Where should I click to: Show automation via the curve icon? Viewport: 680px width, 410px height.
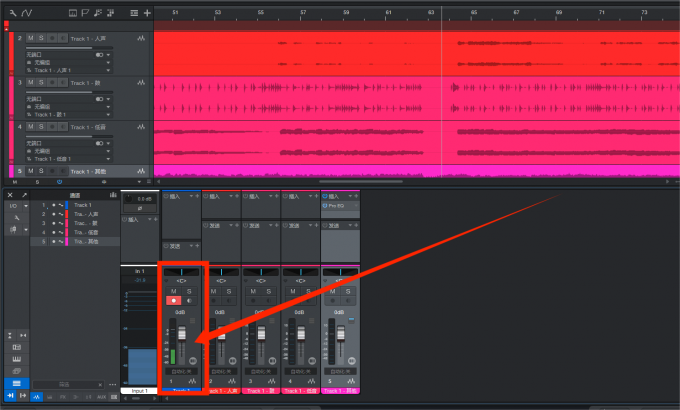click(26, 13)
